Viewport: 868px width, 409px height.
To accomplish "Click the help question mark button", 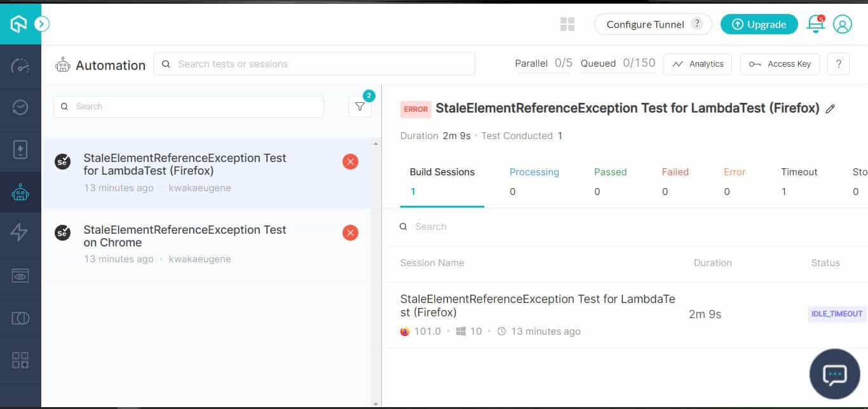I will pos(838,64).
